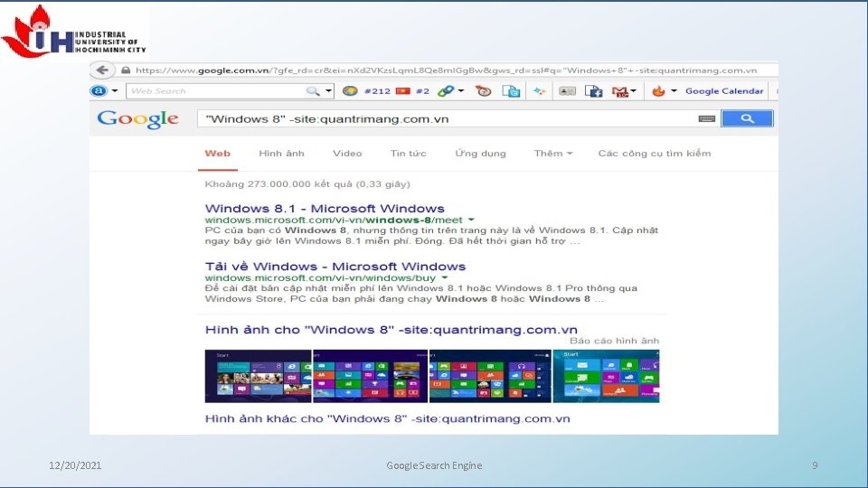
Task: Open third Windows 8 tiles thumbnail
Action: click(x=490, y=376)
